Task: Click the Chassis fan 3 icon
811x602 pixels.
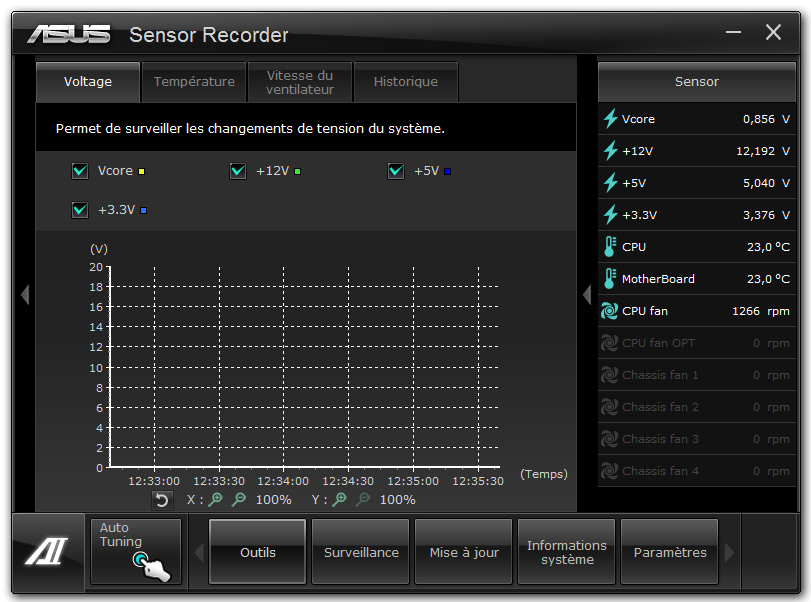Action: click(609, 439)
